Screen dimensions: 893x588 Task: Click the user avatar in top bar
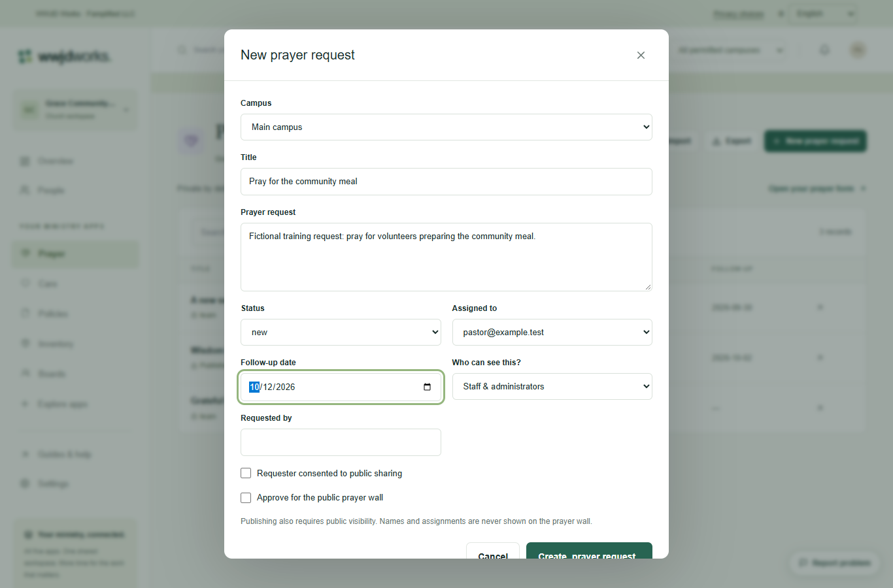pos(858,50)
